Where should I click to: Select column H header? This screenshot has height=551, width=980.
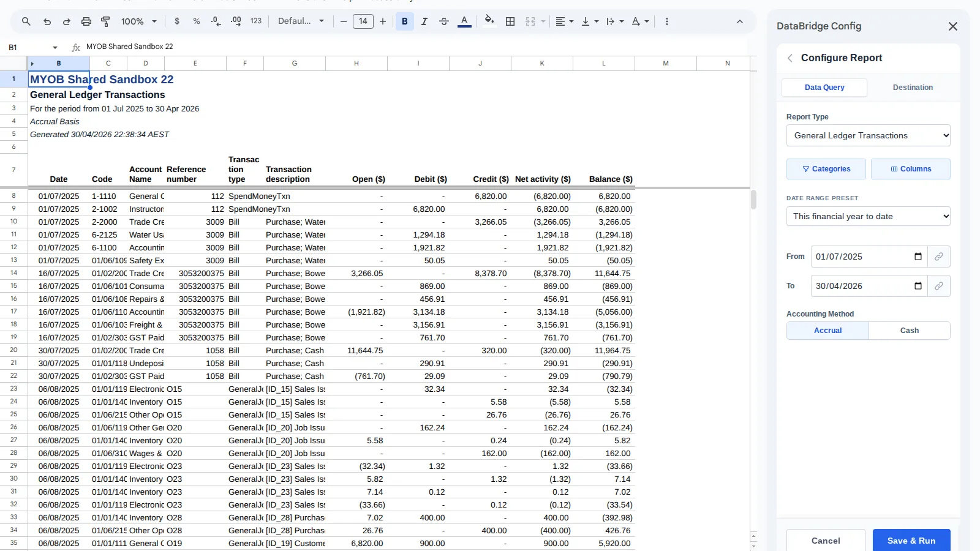356,63
